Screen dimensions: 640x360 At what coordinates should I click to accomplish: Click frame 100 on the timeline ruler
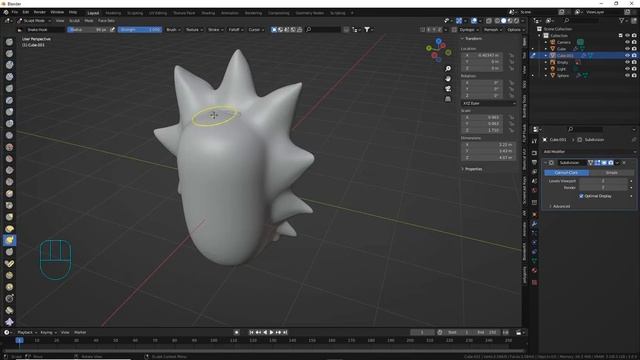click(213, 340)
